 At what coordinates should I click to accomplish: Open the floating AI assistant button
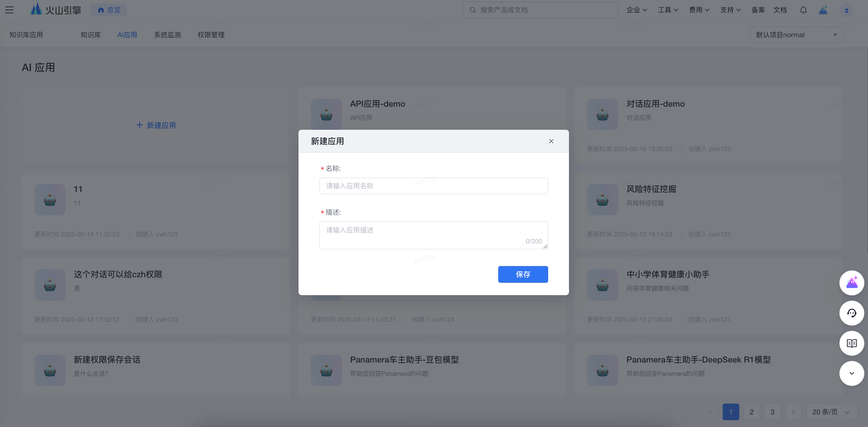pyautogui.click(x=852, y=283)
